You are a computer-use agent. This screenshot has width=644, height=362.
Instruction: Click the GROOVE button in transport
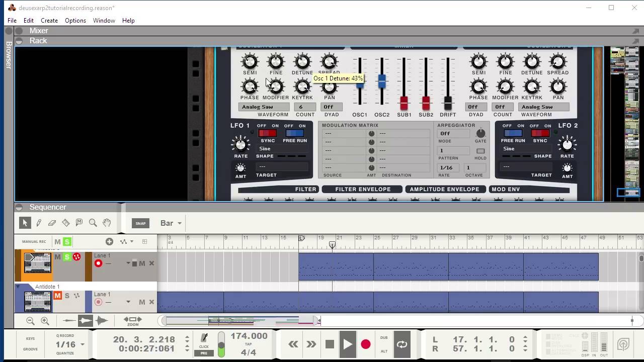click(x=30, y=349)
